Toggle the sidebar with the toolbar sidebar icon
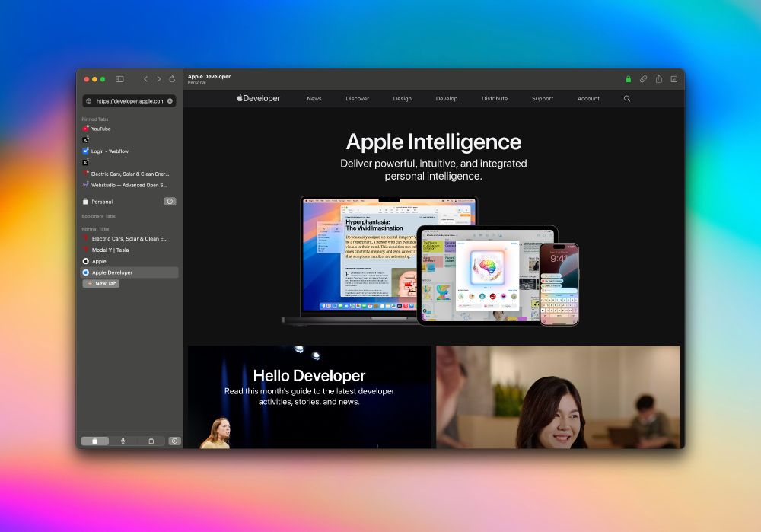 (119, 79)
